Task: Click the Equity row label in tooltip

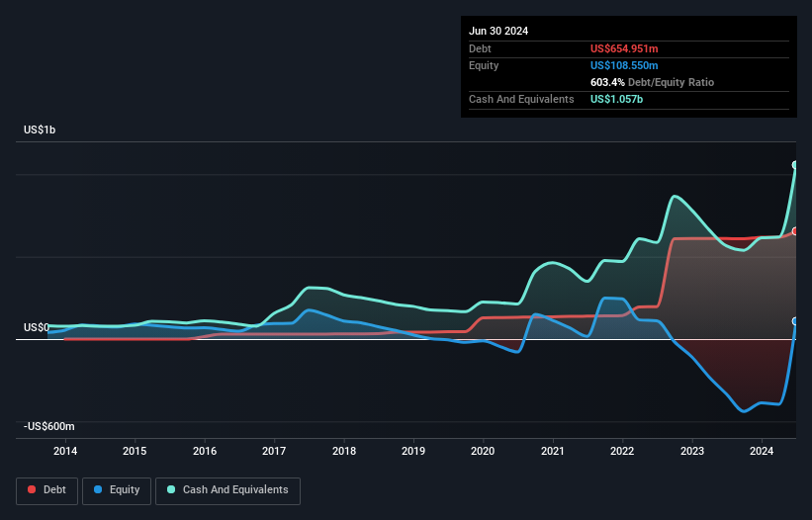Action: [x=484, y=65]
